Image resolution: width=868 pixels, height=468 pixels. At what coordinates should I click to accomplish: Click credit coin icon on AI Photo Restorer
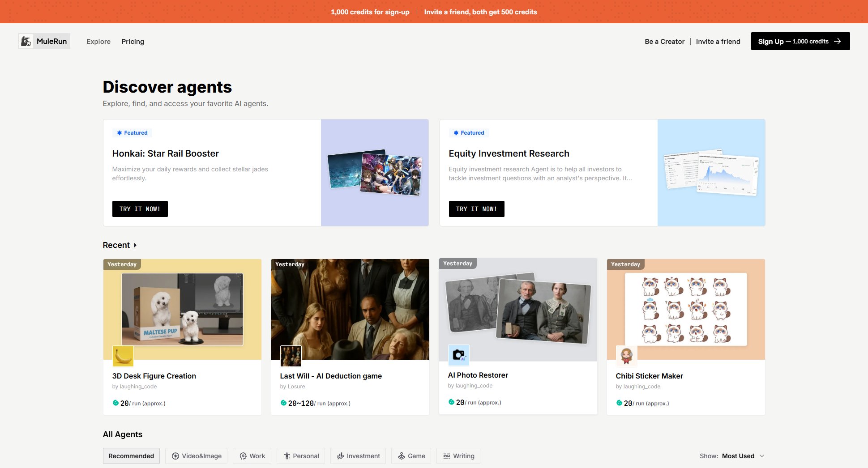tap(451, 402)
